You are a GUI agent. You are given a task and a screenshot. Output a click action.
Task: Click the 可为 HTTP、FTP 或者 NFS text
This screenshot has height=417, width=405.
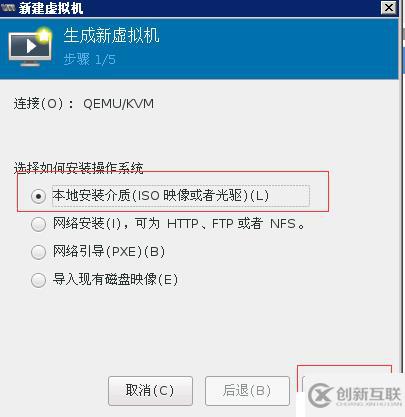(x=219, y=224)
